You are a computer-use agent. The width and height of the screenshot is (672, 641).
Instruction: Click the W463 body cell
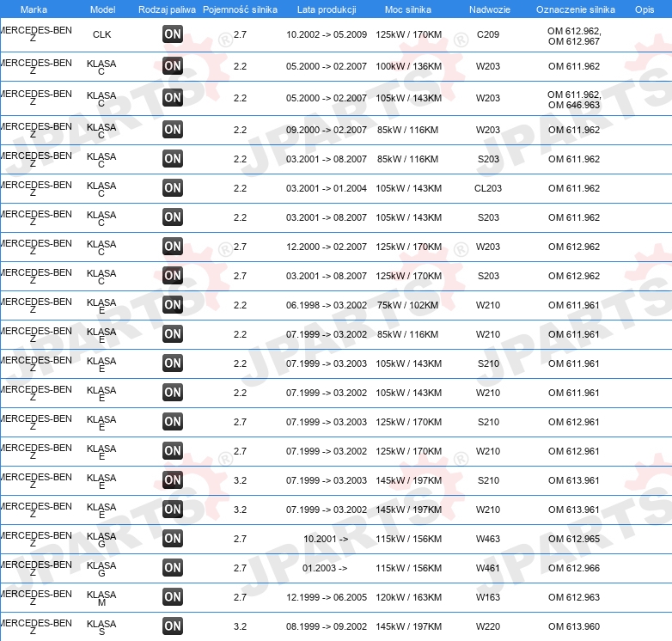point(488,539)
